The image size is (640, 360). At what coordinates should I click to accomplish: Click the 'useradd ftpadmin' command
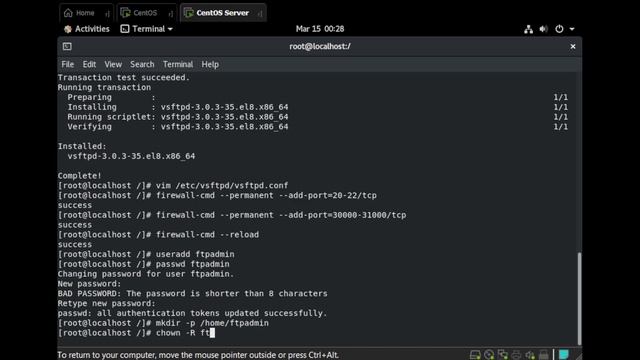pyautogui.click(x=195, y=254)
